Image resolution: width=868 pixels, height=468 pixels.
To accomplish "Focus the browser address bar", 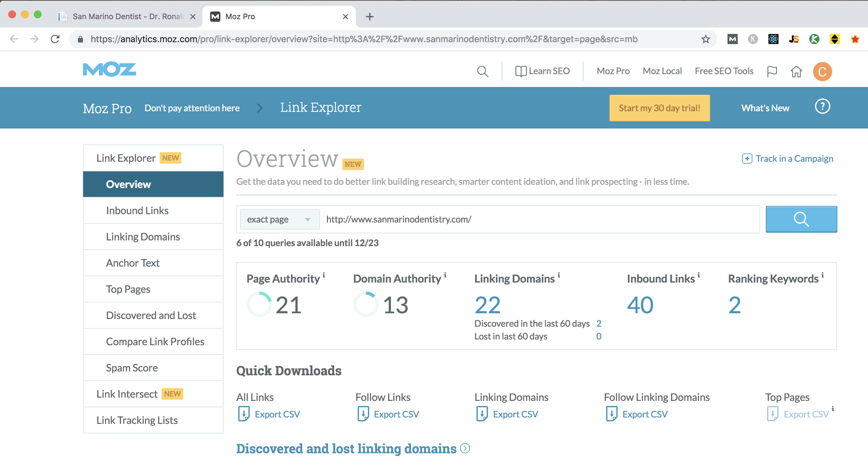I will [364, 39].
